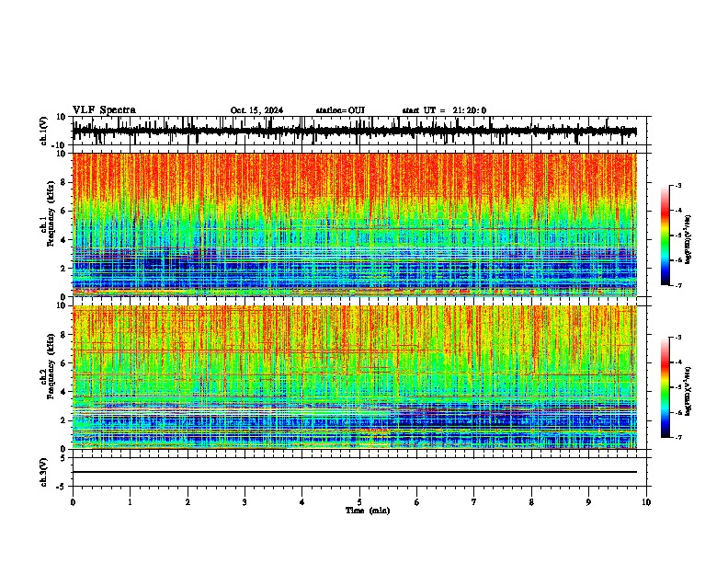The width and height of the screenshot is (728, 563).
Task: Click inside the ch.2 spectrogram panel
Action: tap(354, 377)
